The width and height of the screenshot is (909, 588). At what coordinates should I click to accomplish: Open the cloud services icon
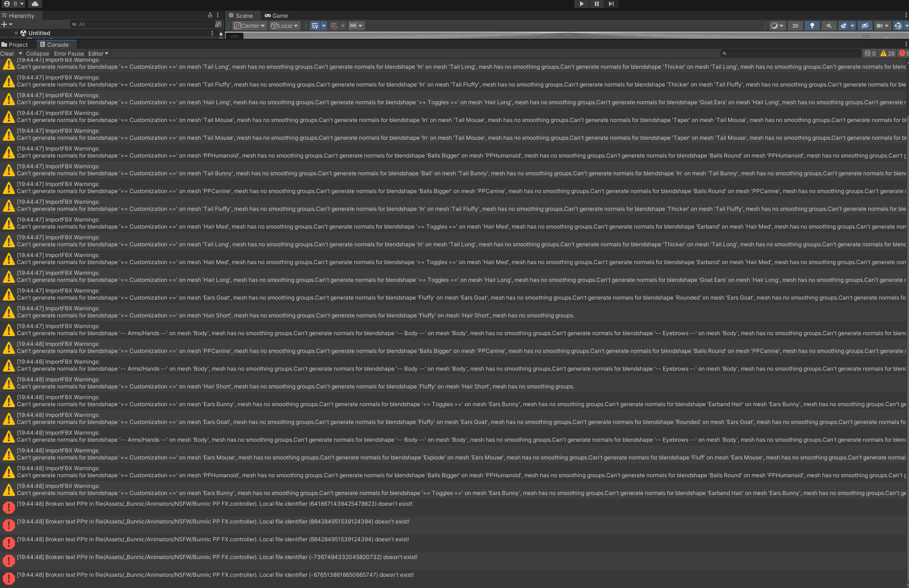point(35,4)
